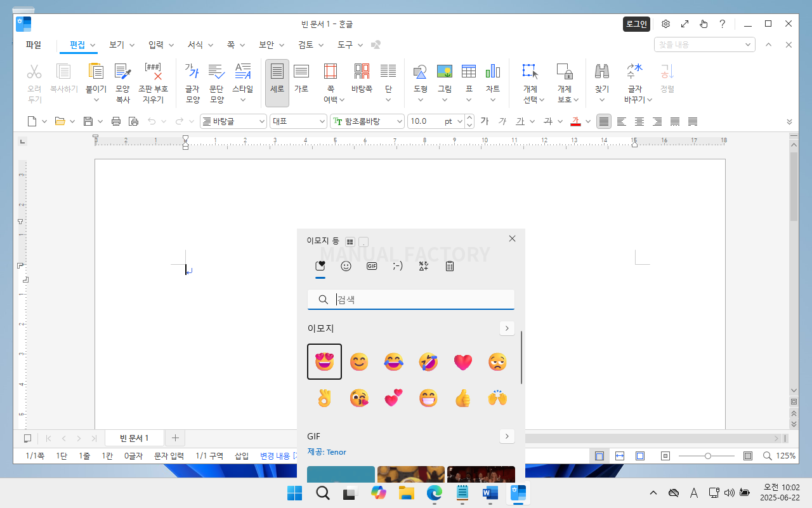This screenshot has width=812, height=508.
Task: Select the 빈 문서 1 document tab
Action: click(134, 438)
